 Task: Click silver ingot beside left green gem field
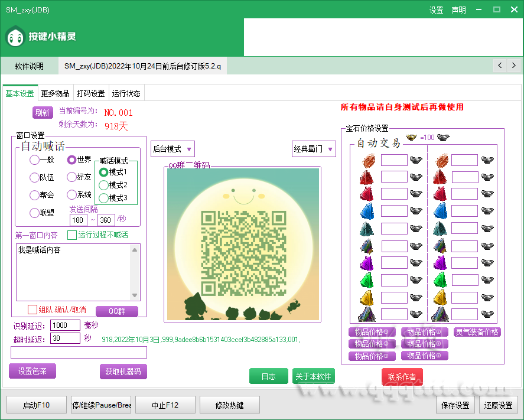click(416, 279)
